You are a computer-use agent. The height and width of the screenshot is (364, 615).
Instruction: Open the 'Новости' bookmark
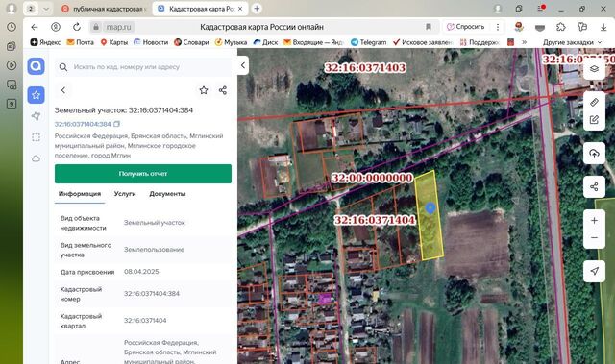coord(151,42)
